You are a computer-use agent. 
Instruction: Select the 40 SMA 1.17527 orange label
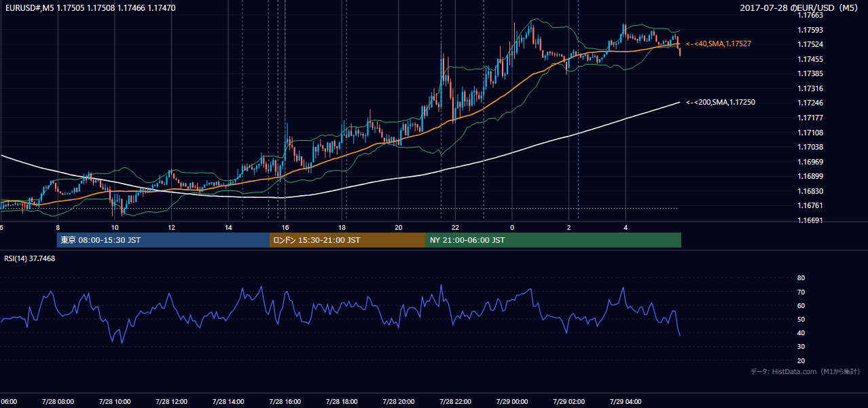(719, 44)
